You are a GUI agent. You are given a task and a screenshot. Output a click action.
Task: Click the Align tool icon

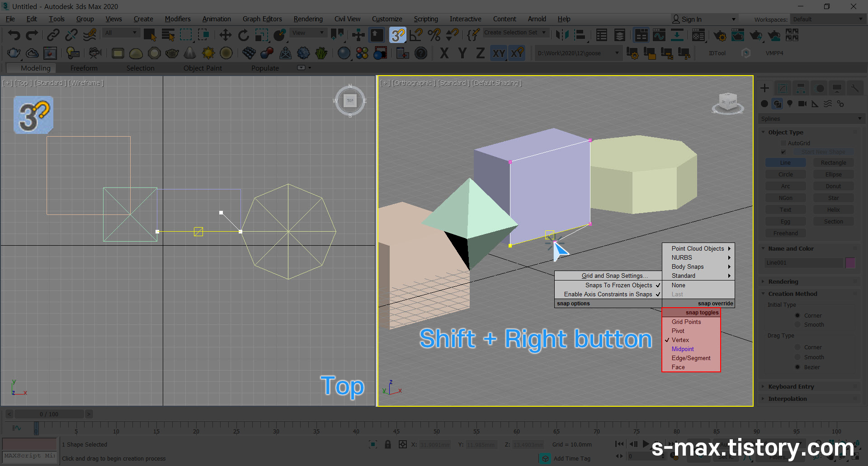point(580,35)
